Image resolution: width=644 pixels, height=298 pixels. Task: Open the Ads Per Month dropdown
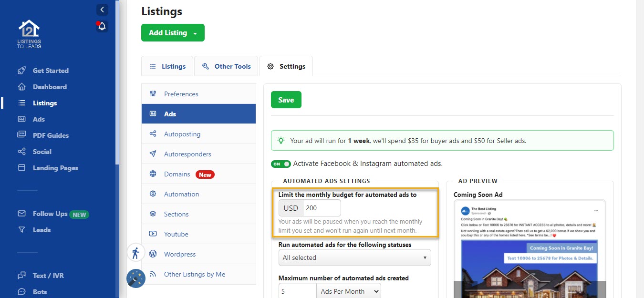349,291
